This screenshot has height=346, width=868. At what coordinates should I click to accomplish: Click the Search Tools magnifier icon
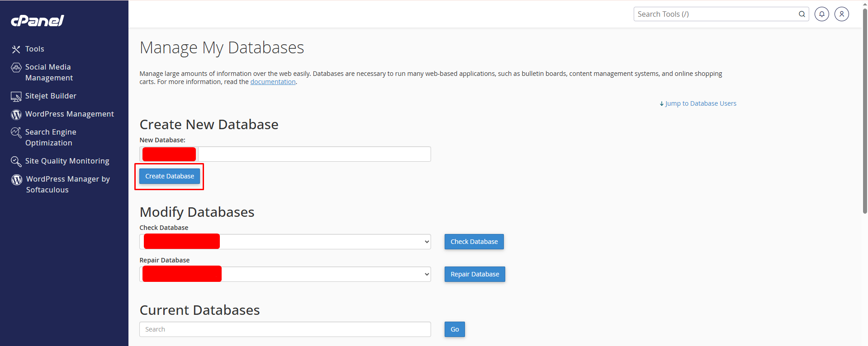[x=802, y=14]
